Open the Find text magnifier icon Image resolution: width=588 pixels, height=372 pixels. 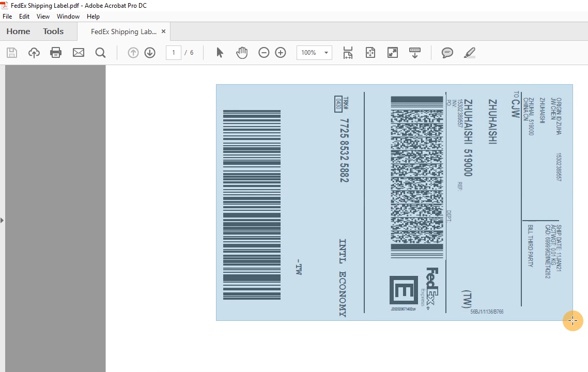pyautogui.click(x=101, y=53)
